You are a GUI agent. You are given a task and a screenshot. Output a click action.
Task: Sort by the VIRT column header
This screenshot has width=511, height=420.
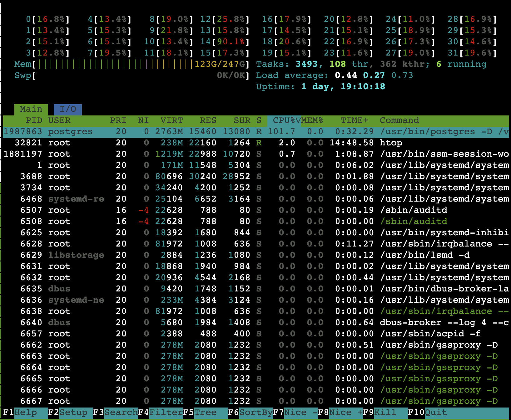tap(171, 120)
